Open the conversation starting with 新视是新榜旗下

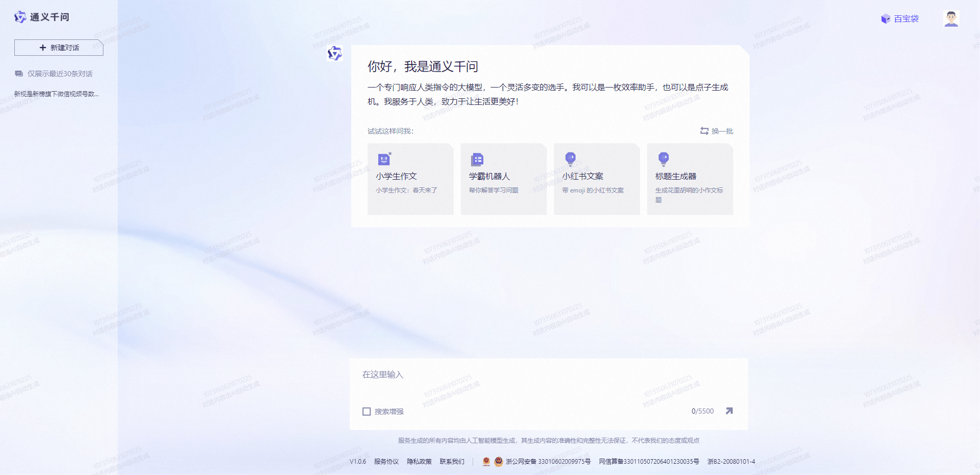click(56, 94)
